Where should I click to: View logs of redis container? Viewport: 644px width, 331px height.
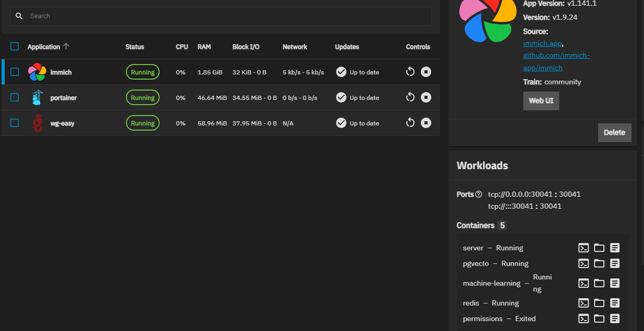tap(615, 303)
